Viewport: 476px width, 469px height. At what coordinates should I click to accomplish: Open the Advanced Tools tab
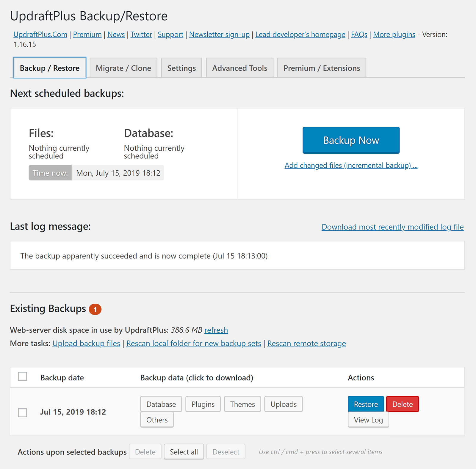(x=239, y=68)
